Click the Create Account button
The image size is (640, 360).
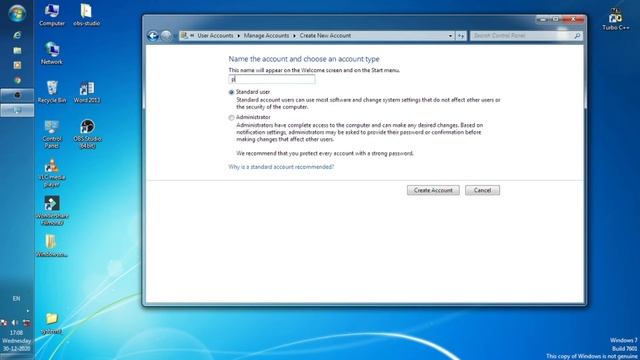pyautogui.click(x=433, y=190)
